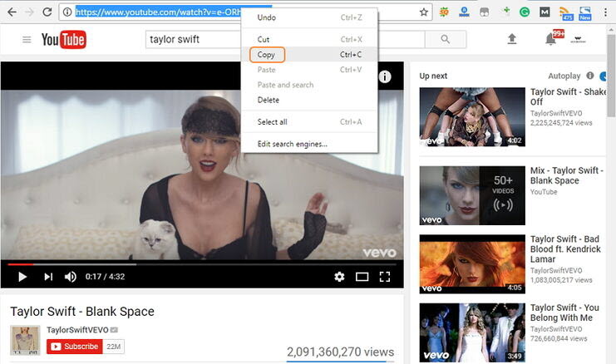The image size is (616, 364).
Task: Play the video
Action: (22, 277)
